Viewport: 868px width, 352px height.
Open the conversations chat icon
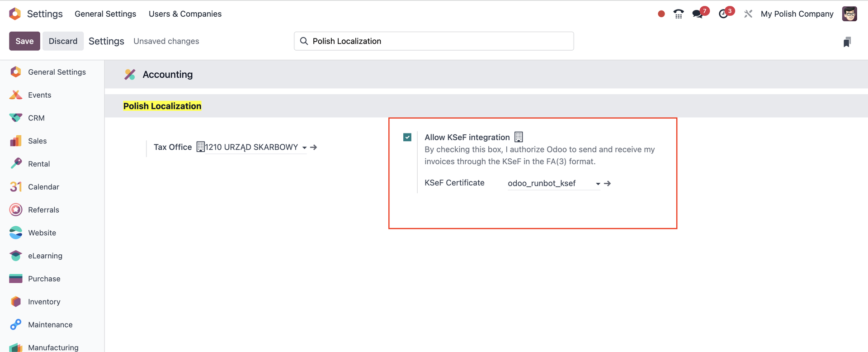tap(698, 14)
